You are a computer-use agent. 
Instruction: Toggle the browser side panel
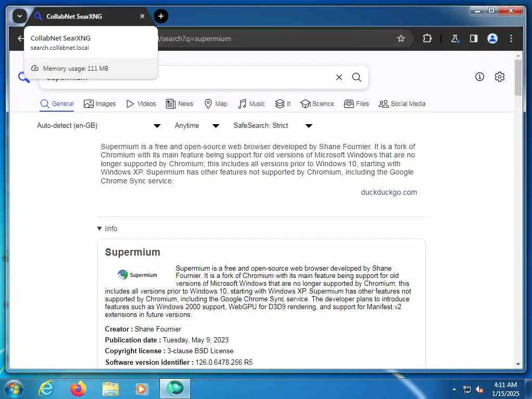(474, 38)
